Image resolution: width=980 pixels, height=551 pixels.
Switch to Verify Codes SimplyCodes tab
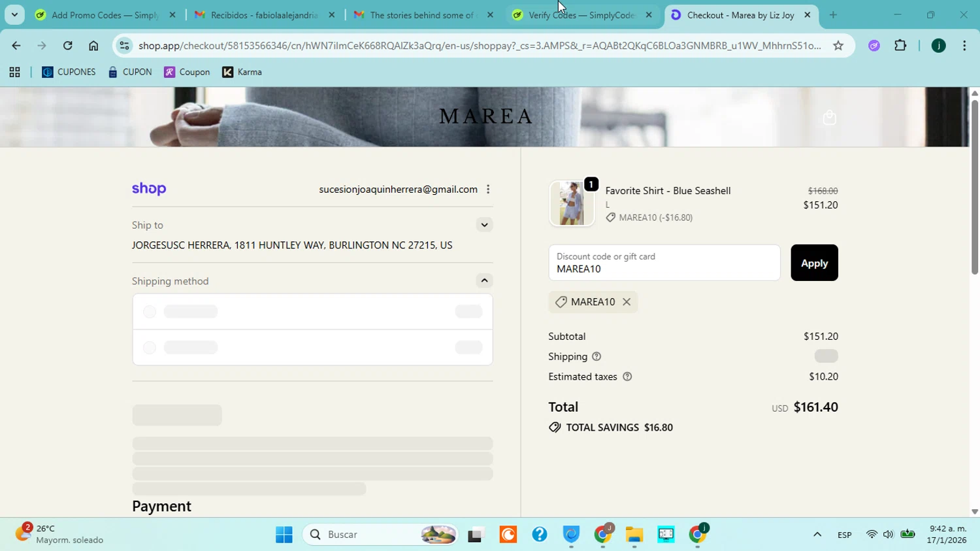(x=581, y=15)
